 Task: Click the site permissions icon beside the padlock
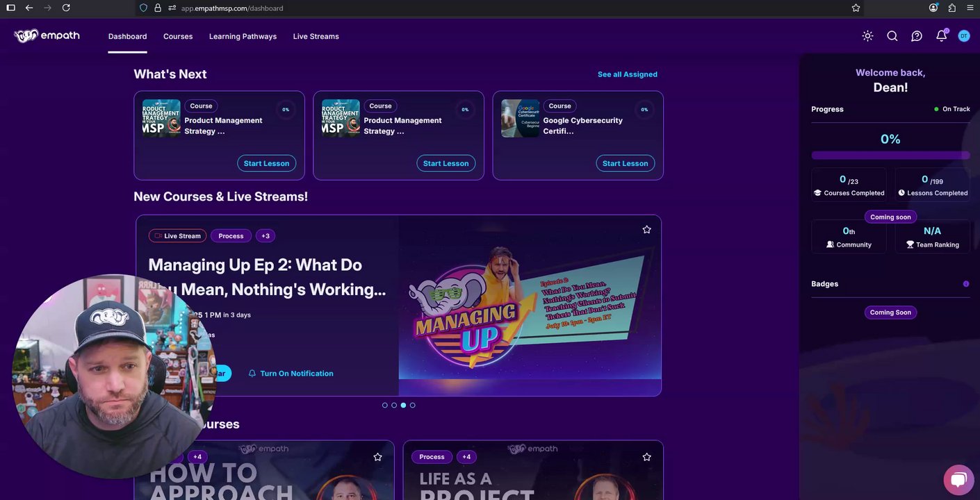(x=172, y=8)
